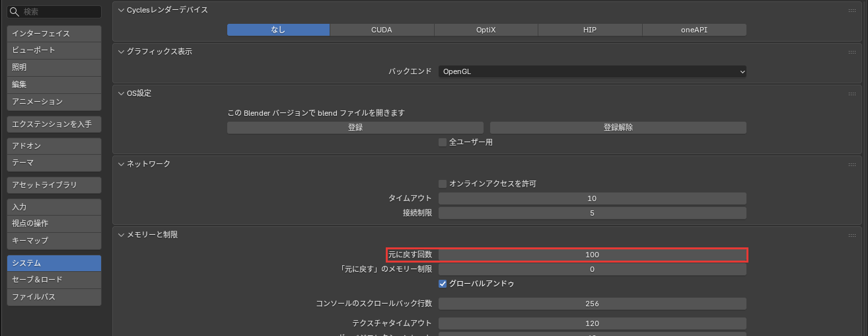Image resolution: width=868 pixels, height=336 pixels.
Task: Open the インターフェイス preferences section
Action: pyautogui.click(x=54, y=34)
